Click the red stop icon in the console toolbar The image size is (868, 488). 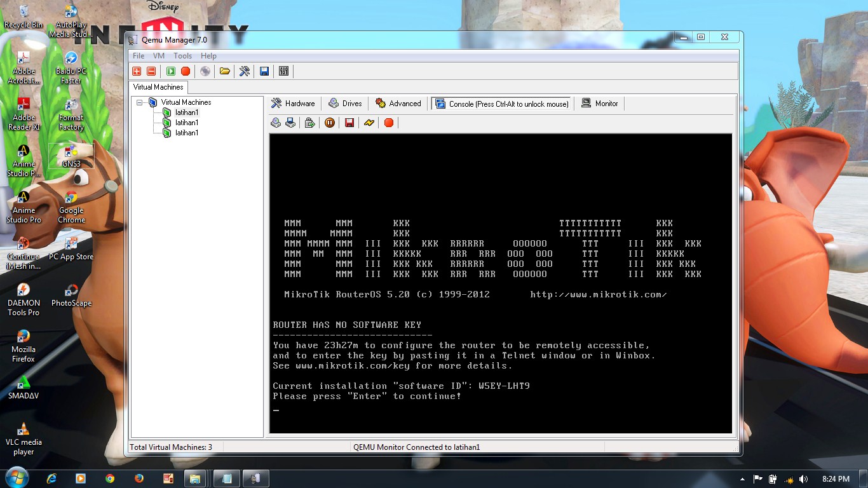pyautogui.click(x=389, y=123)
